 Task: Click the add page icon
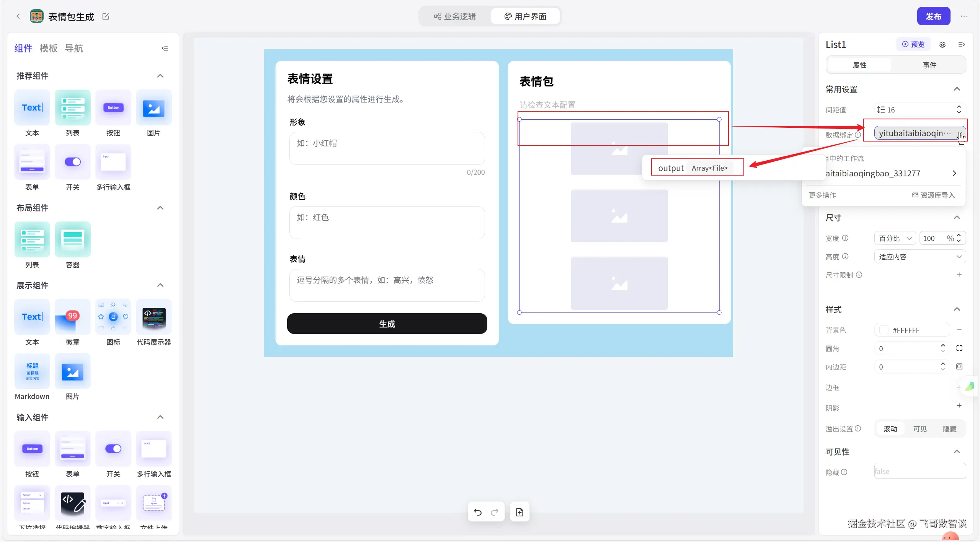pos(519,512)
